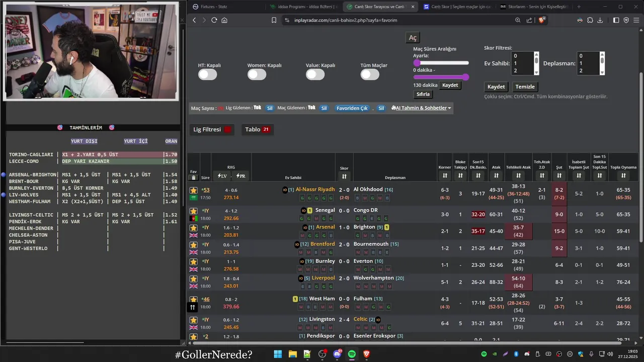Click the Temizle button

[x=525, y=86]
